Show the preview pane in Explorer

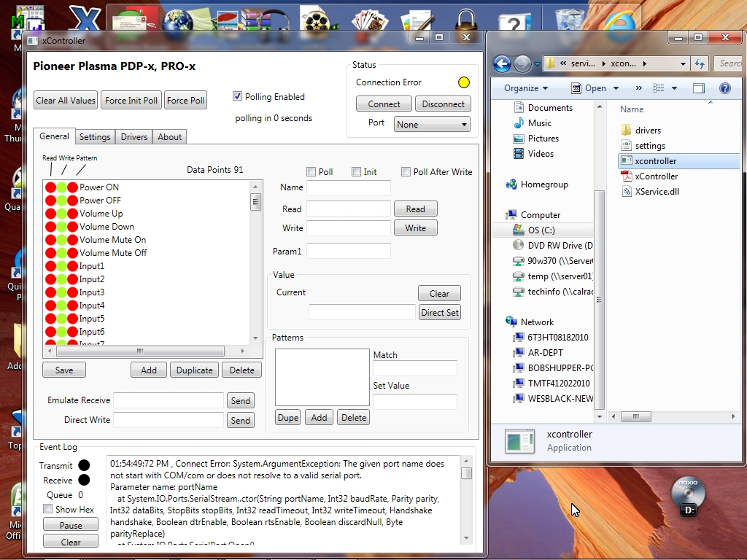tap(698, 88)
